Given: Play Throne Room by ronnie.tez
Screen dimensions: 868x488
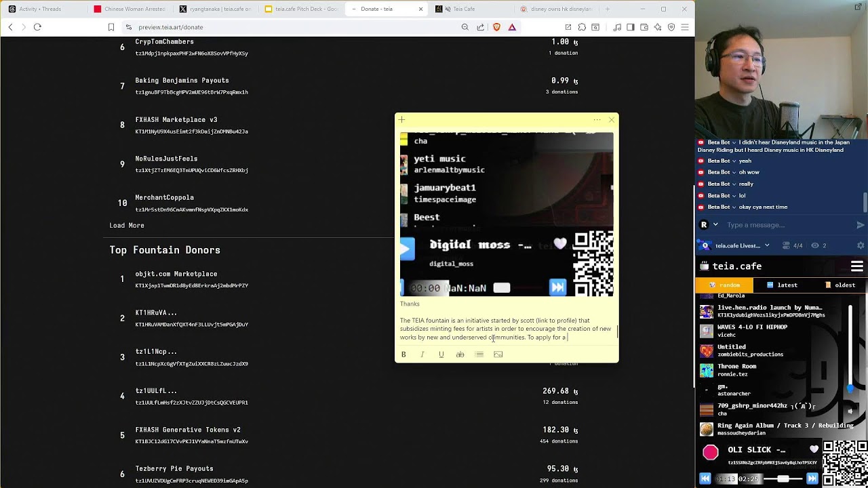Looking at the screenshot, I should point(772,370).
